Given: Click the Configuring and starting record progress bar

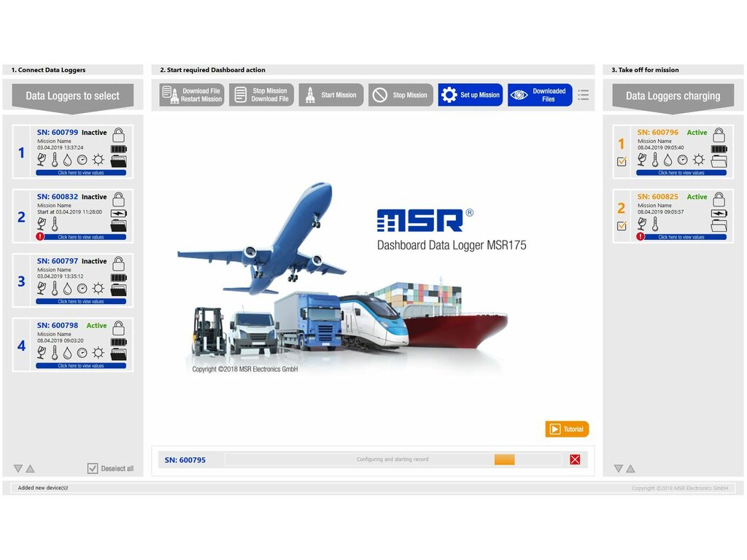Looking at the screenshot, I should tap(393, 459).
